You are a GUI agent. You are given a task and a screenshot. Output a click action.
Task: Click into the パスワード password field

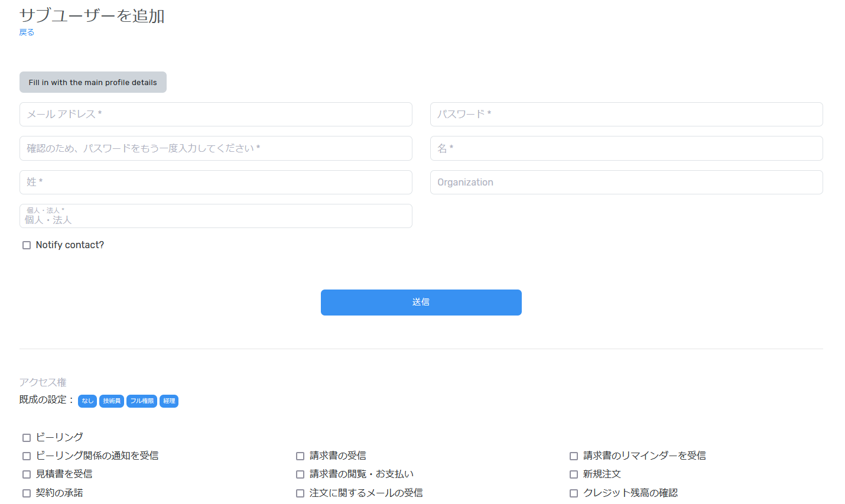[x=626, y=114]
